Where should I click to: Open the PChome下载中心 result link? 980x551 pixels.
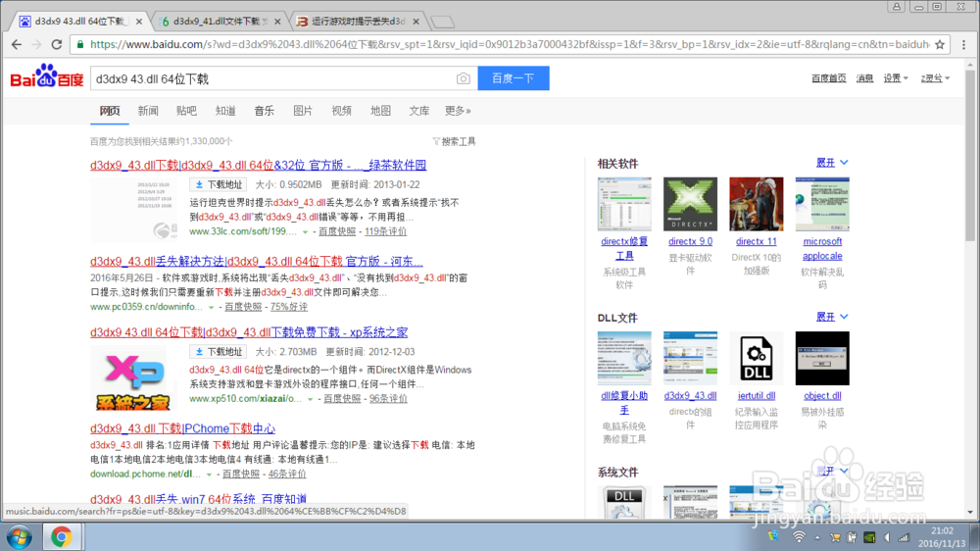182,428
